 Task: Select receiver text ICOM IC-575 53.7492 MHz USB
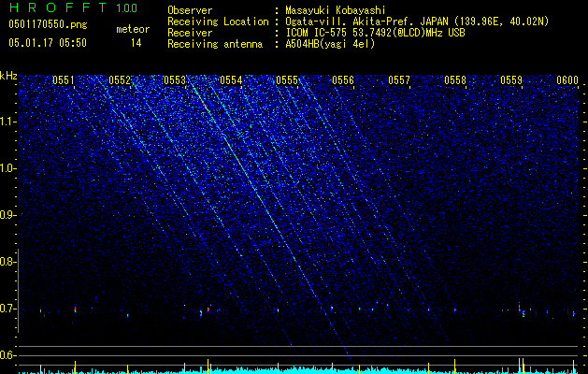(x=375, y=33)
